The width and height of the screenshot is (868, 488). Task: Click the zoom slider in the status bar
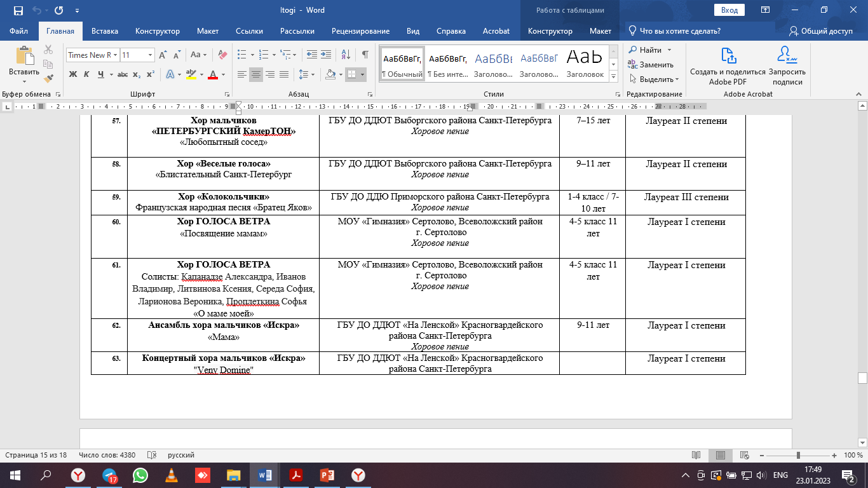point(799,455)
